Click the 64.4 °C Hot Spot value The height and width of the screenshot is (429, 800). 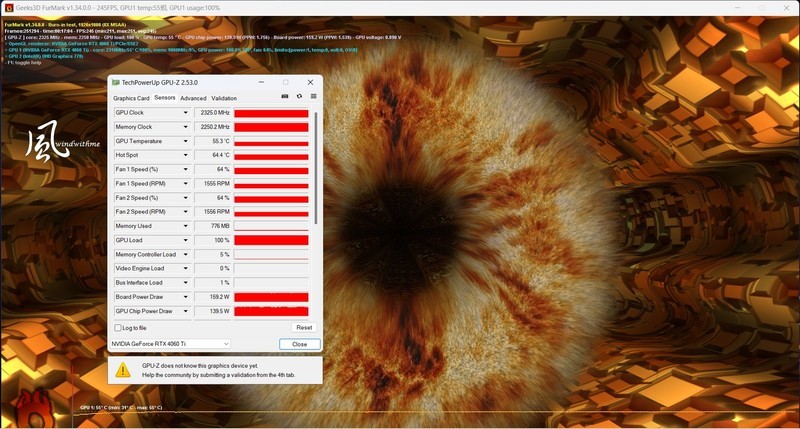pos(212,155)
